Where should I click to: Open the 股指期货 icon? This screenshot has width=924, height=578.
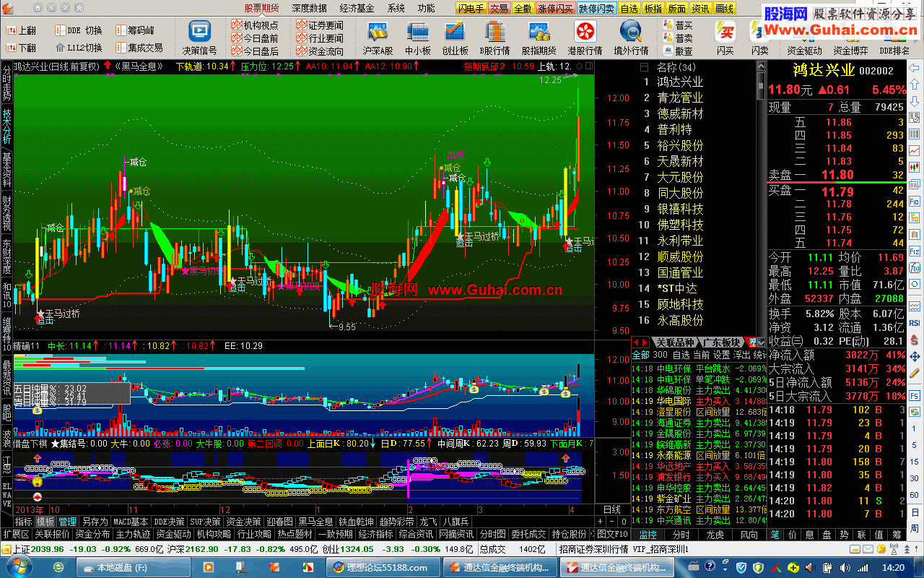[539, 38]
